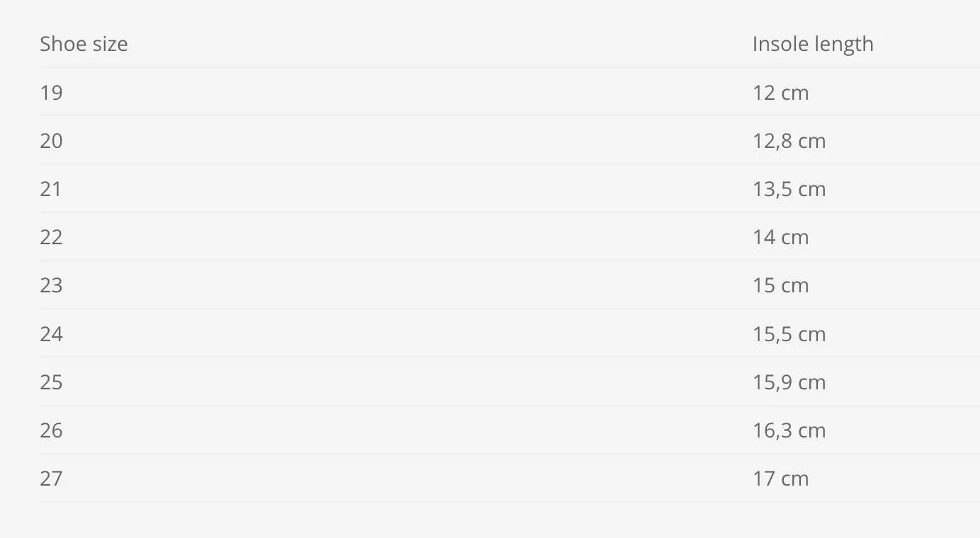Select shoe size 26 cell
980x538 pixels.
[51, 430]
